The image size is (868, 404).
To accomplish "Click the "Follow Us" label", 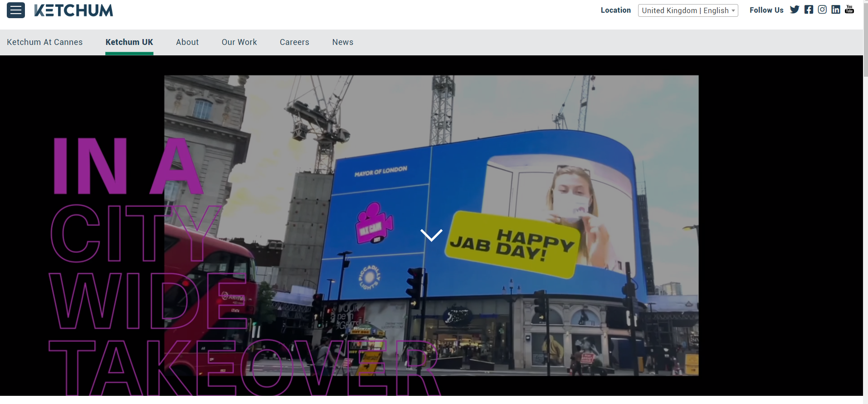I will tap(766, 10).
